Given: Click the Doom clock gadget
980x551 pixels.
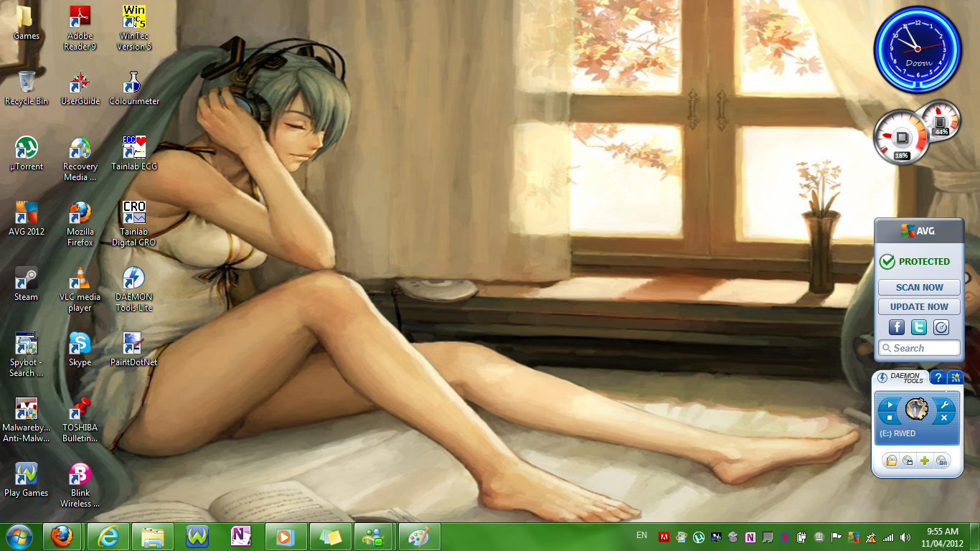Looking at the screenshot, I should (918, 49).
